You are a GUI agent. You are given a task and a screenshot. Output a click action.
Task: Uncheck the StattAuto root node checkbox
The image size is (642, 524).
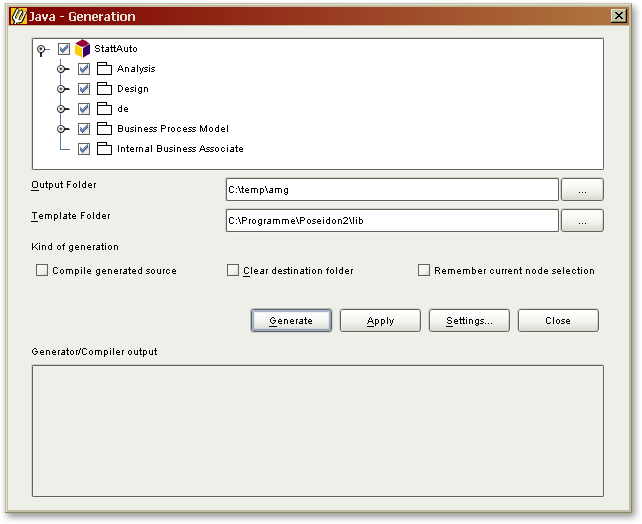point(64,49)
